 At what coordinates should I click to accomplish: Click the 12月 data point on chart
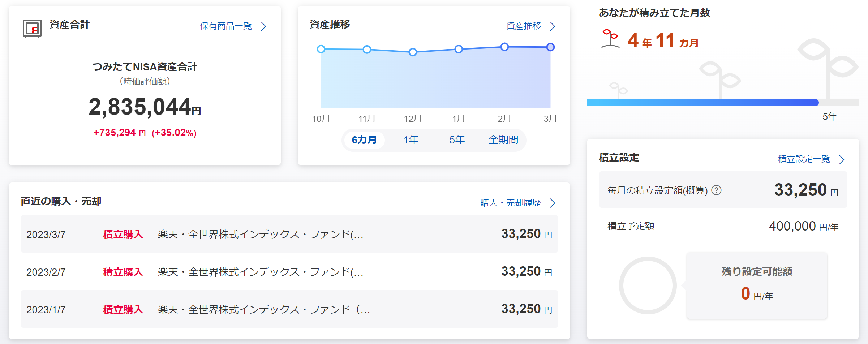413,52
